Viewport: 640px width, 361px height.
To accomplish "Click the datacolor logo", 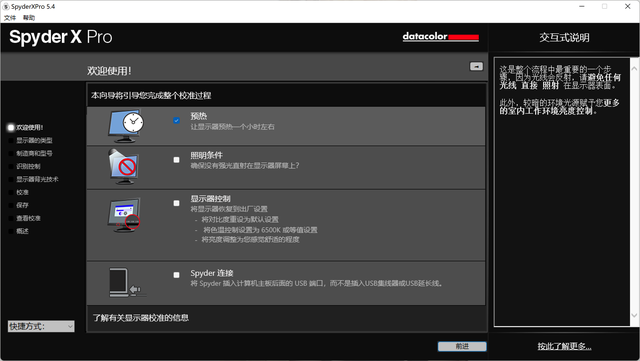I will [440, 36].
